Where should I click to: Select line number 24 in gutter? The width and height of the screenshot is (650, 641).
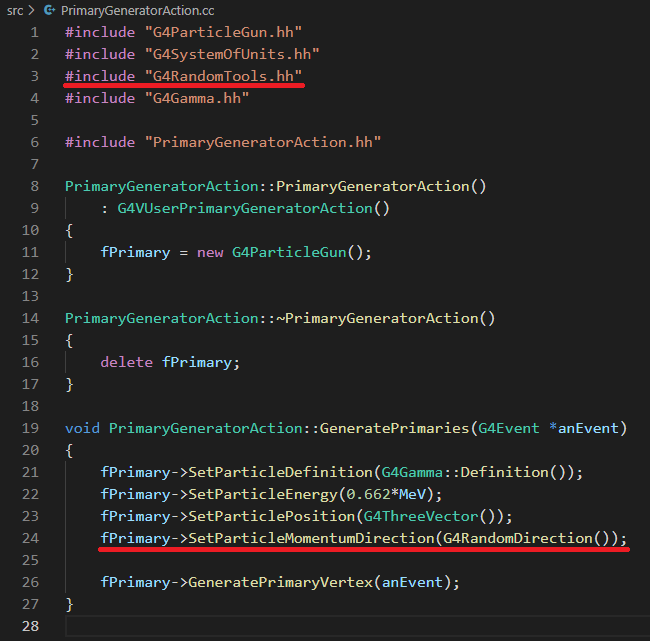pyautogui.click(x=30, y=538)
